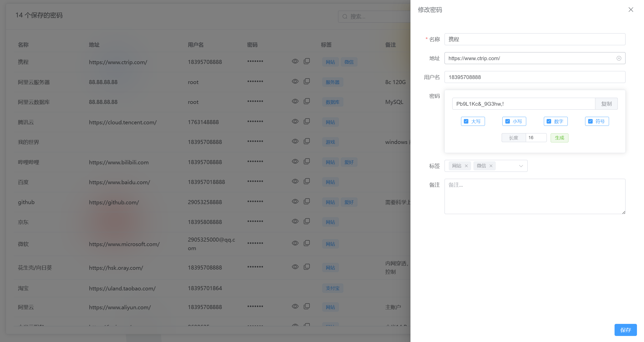The height and width of the screenshot is (342, 644).
Task: Click the copy password icon for github row
Action: [307, 201]
